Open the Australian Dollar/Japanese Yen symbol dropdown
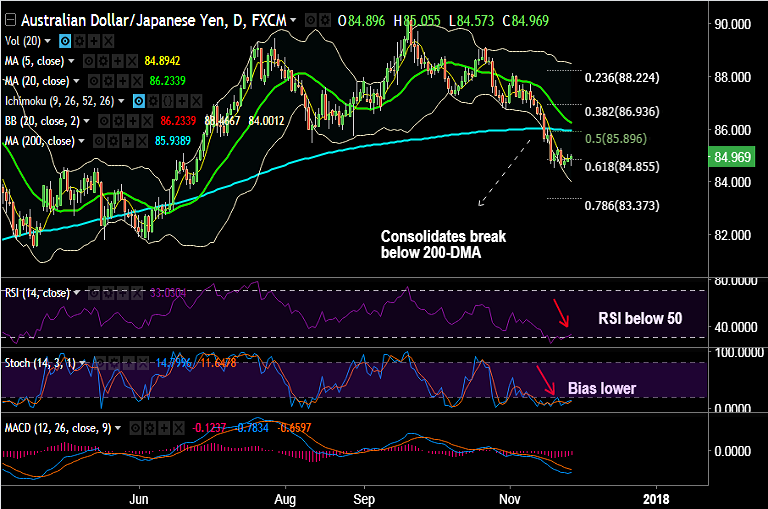The image size is (768, 509). [293, 20]
